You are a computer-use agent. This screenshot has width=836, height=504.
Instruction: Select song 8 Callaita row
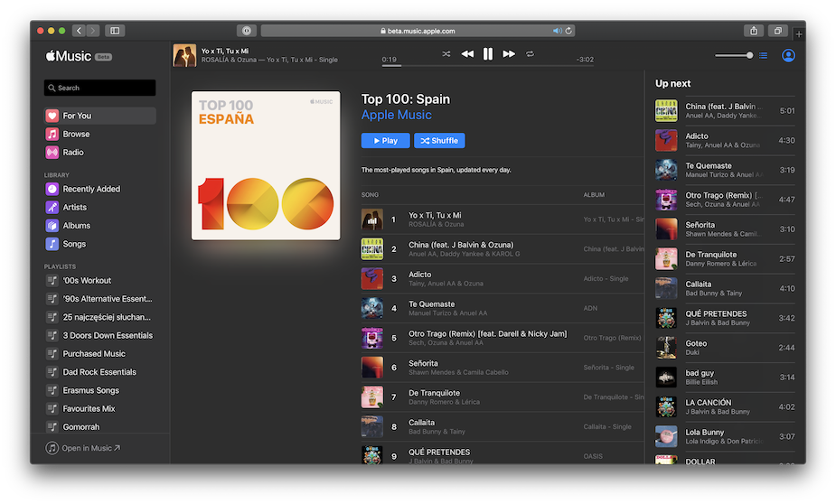point(503,426)
